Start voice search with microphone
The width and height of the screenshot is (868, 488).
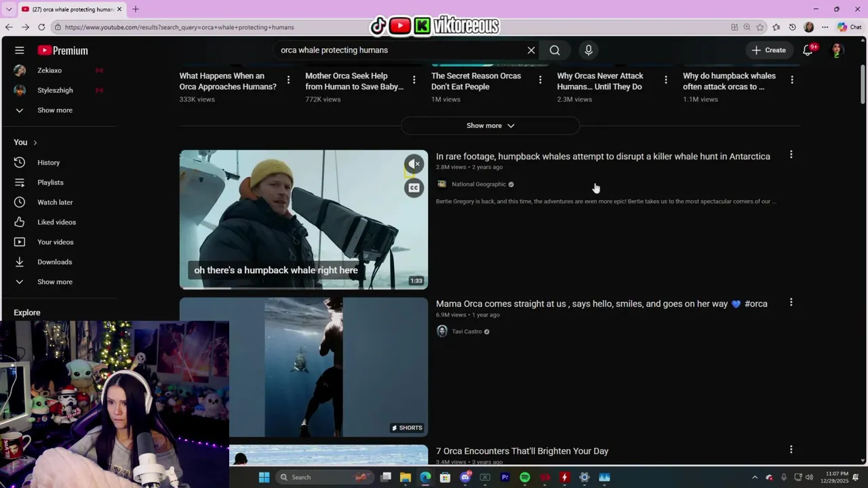[x=589, y=50]
